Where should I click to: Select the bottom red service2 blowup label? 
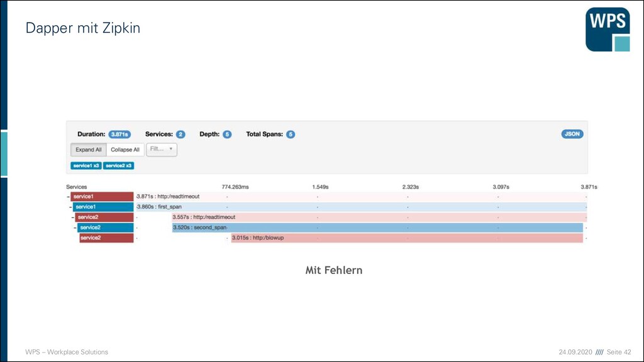tap(106, 238)
